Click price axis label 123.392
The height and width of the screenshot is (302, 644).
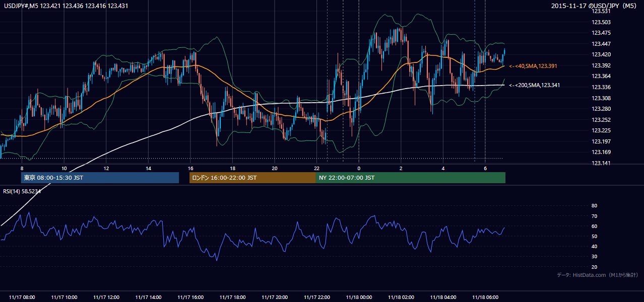601,65
